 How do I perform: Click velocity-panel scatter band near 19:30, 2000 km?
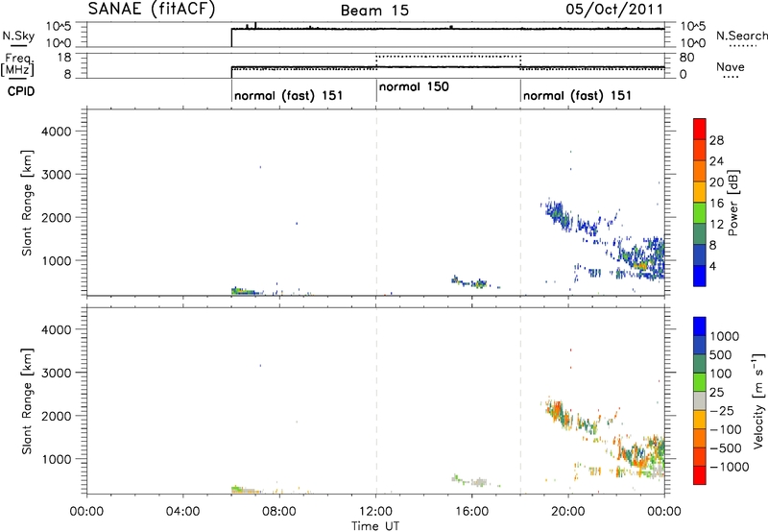[559, 412]
